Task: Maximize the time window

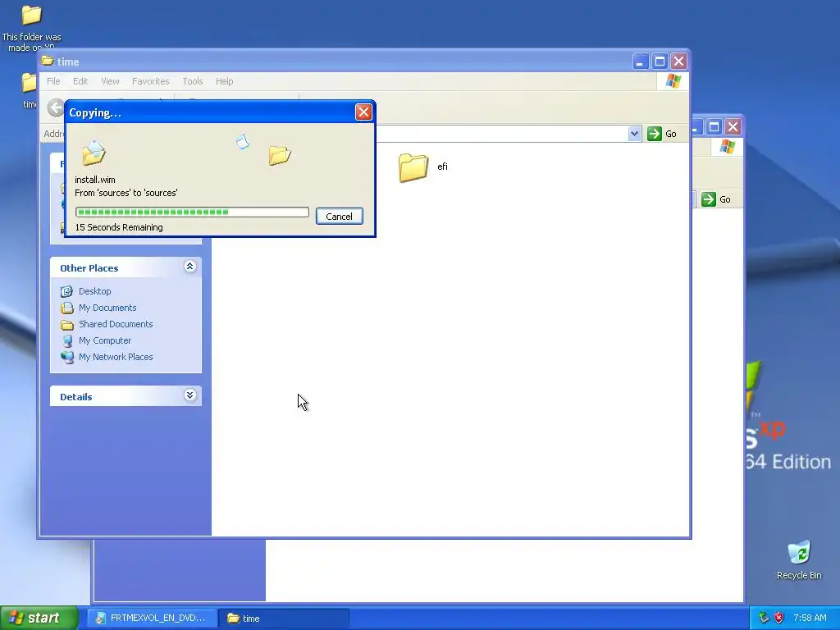Action: pyautogui.click(x=660, y=62)
